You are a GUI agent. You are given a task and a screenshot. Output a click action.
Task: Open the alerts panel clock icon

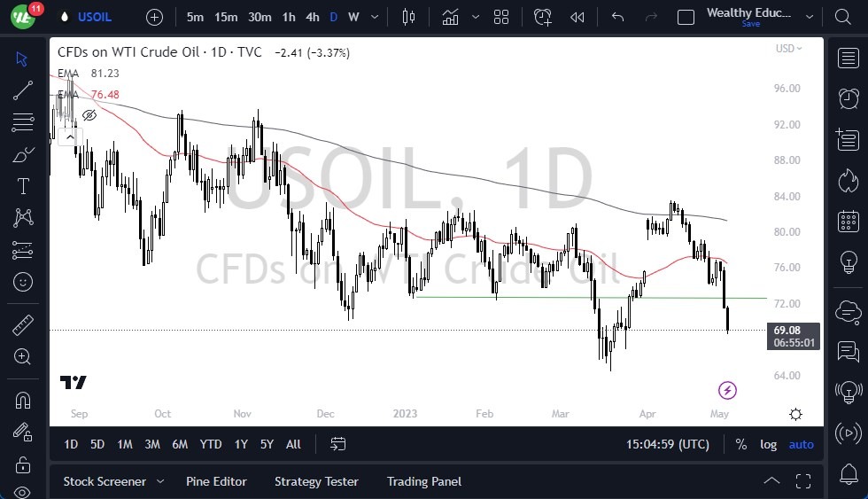(848, 98)
